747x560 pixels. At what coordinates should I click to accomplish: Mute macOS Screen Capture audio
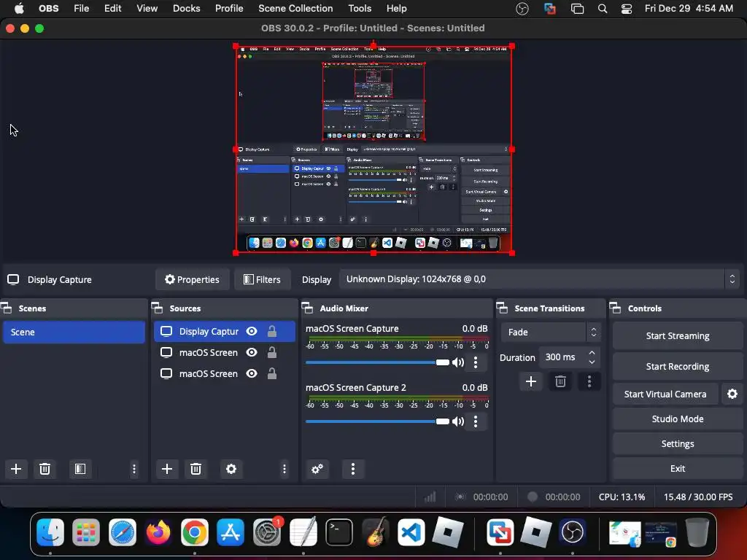click(458, 363)
